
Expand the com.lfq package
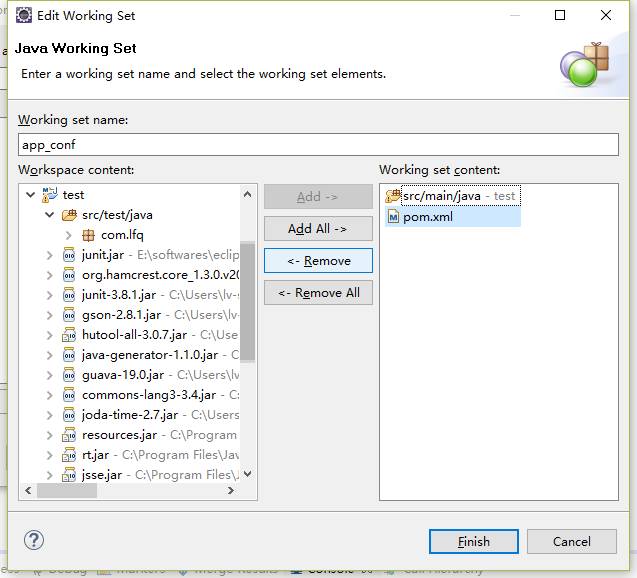68,235
